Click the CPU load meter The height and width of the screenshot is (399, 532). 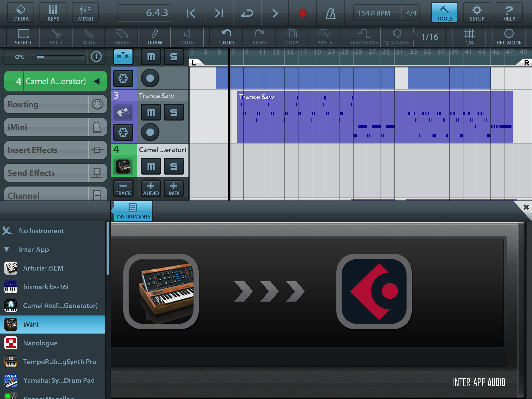(60, 57)
